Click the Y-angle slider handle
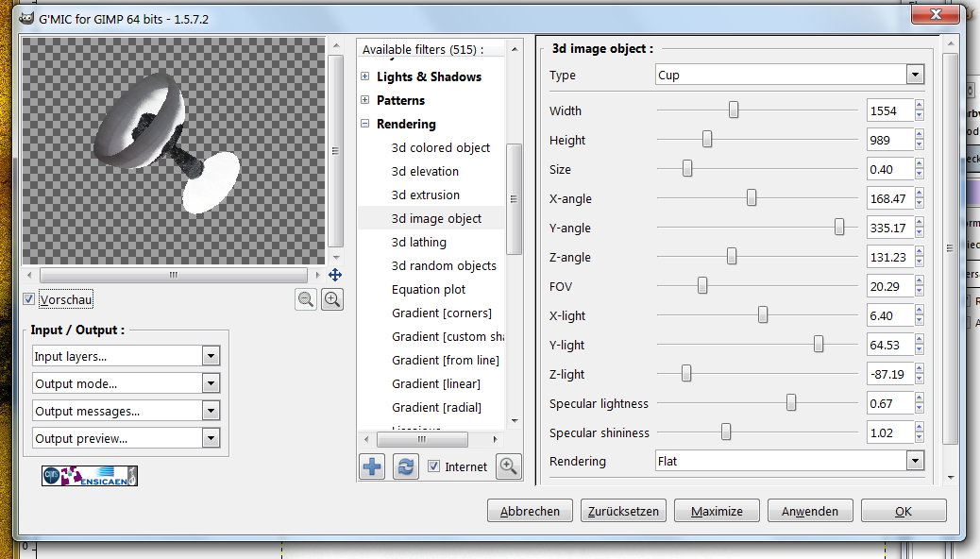The width and height of the screenshot is (980, 559). 839,227
